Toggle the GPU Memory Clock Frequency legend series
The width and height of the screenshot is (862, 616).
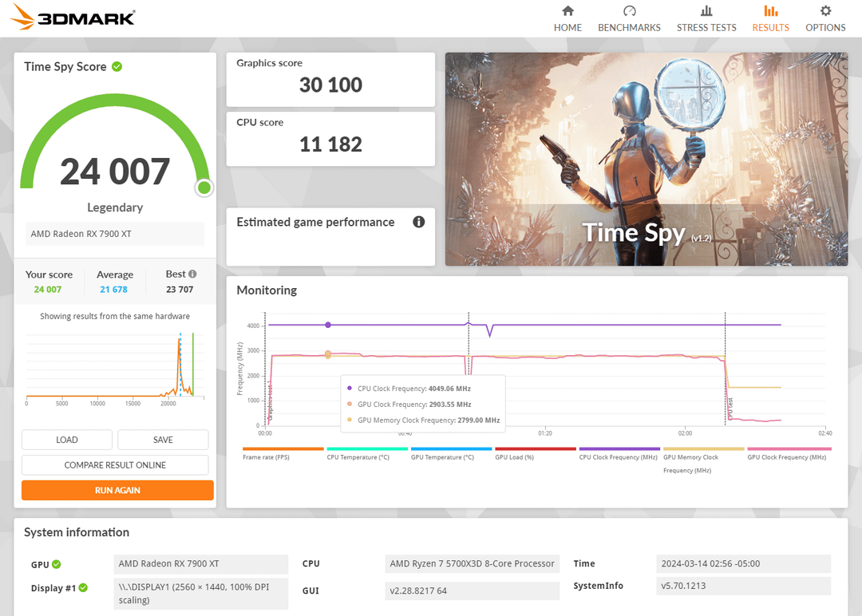(703, 460)
